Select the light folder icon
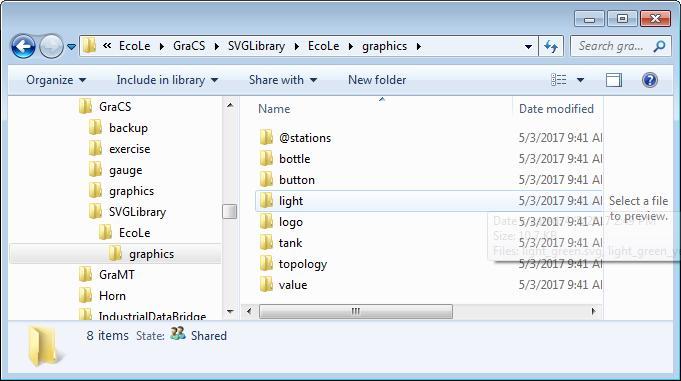The width and height of the screenshot is (681, 381). [266, 201]
